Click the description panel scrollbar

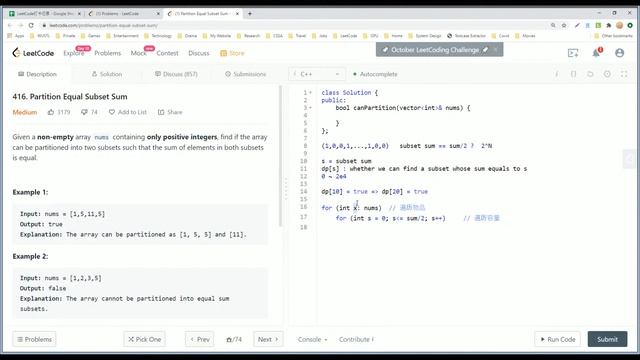tap(280, 156)
